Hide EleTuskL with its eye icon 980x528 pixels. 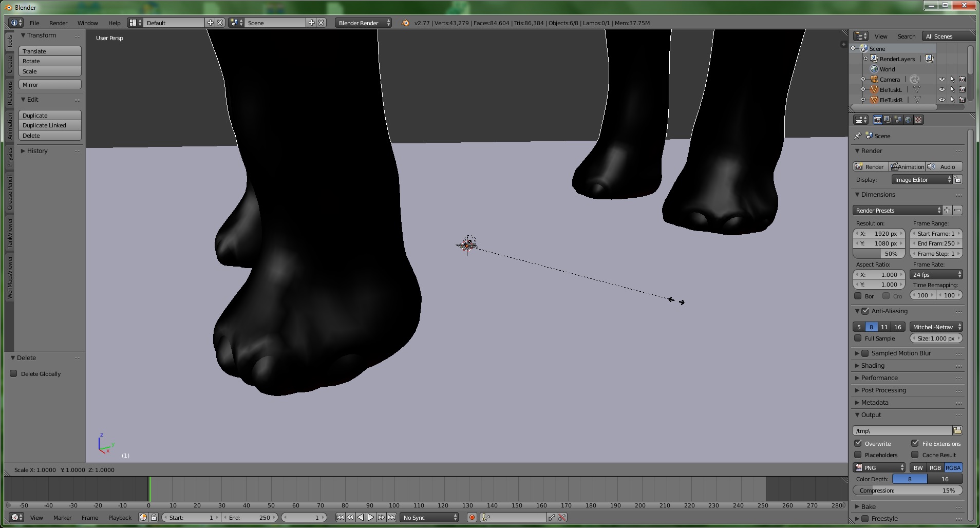941,89
